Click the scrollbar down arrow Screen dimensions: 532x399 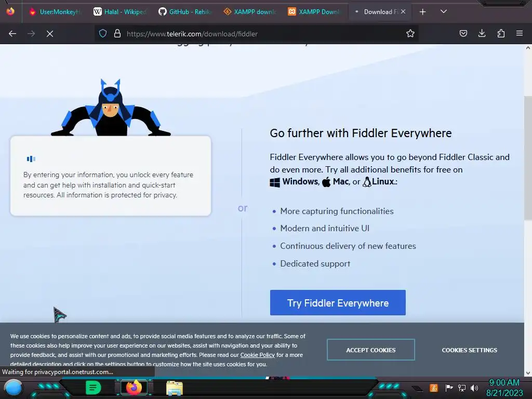click(528, 373)
